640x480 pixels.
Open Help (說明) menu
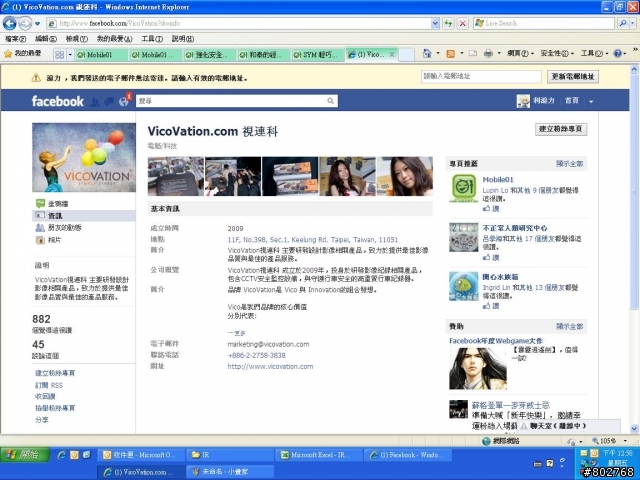[x=182, y=39]
